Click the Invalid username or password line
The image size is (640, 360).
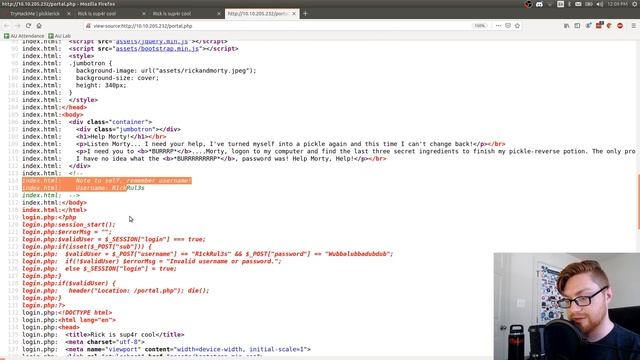coord(152,261)
